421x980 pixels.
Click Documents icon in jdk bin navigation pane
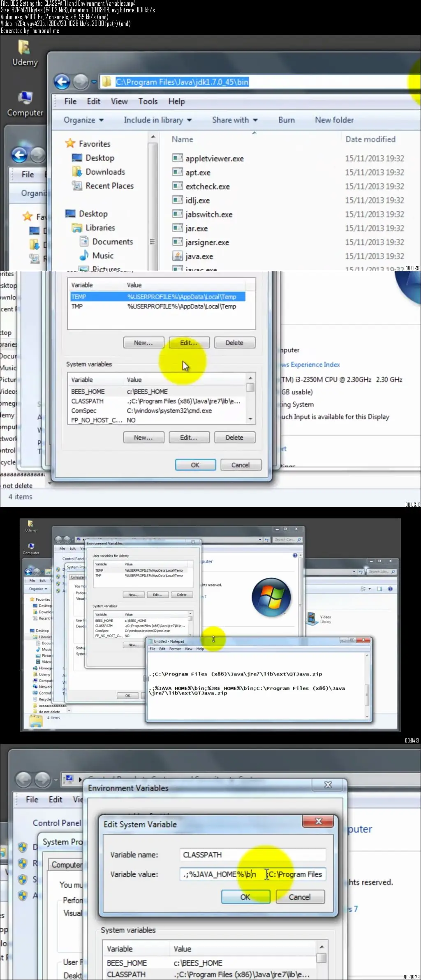point(84,242)
